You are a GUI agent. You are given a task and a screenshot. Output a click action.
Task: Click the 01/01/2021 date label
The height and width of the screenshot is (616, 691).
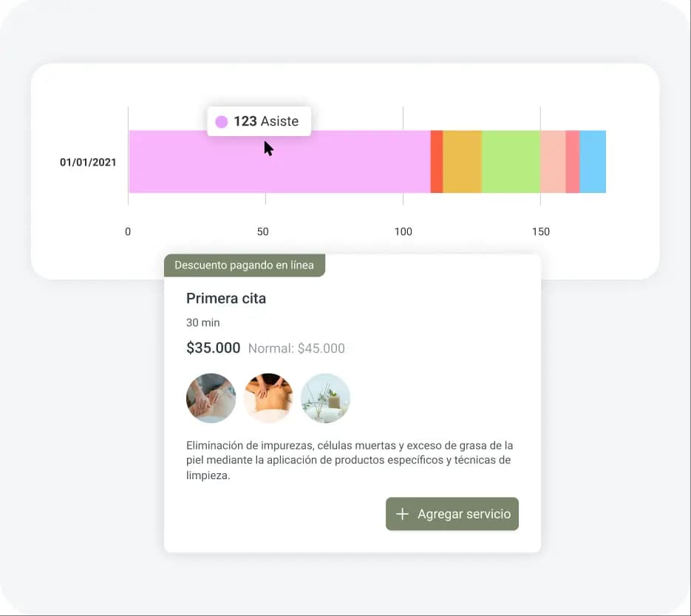[88, 163]
